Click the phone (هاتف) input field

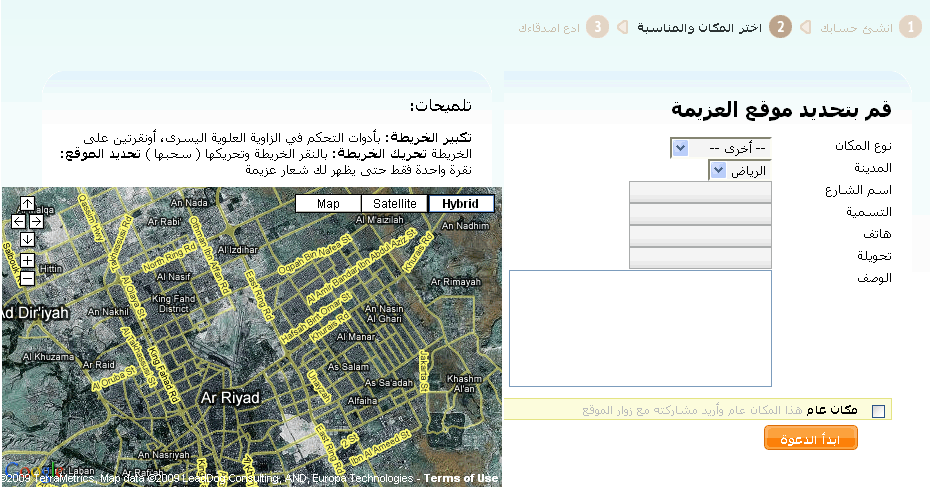tap(700, 236)
